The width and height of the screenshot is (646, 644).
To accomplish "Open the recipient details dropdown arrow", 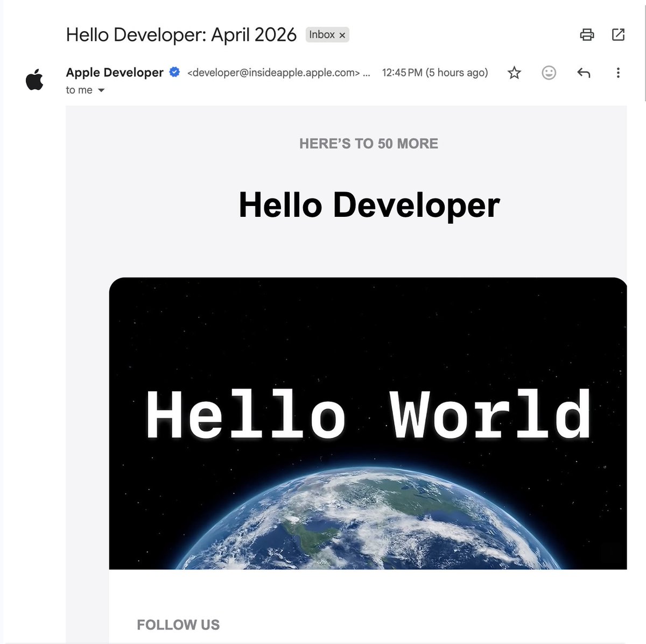I will [x=101, y=90].
